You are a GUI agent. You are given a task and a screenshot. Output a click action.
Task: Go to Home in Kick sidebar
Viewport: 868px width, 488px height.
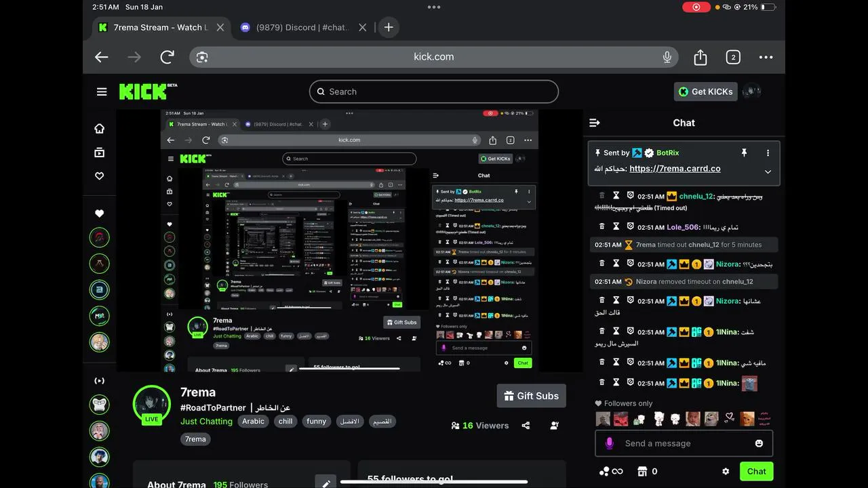pyautogui.click(x=99, y=129)
